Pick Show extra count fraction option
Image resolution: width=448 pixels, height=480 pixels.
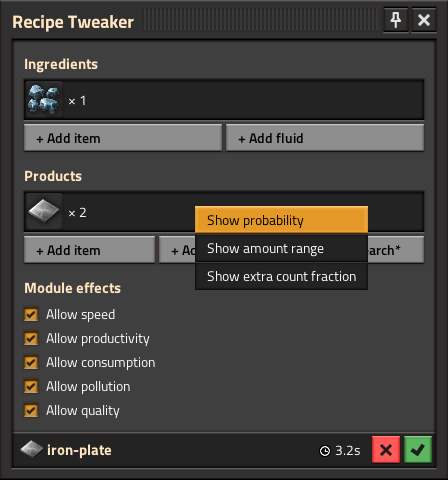(281, 276)
